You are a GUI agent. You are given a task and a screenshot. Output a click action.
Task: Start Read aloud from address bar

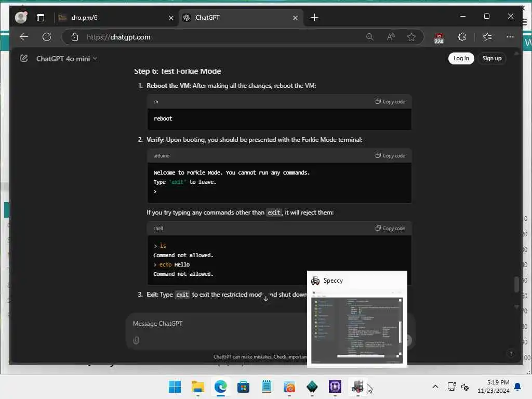[x=391, y=37]
